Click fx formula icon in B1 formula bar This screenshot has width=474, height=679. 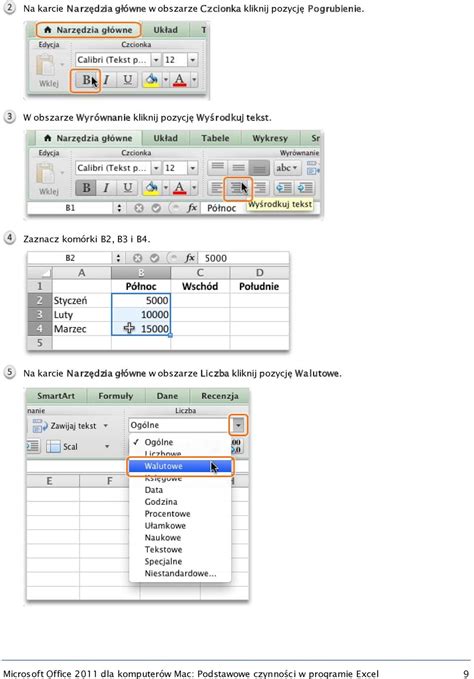point(192,208)
